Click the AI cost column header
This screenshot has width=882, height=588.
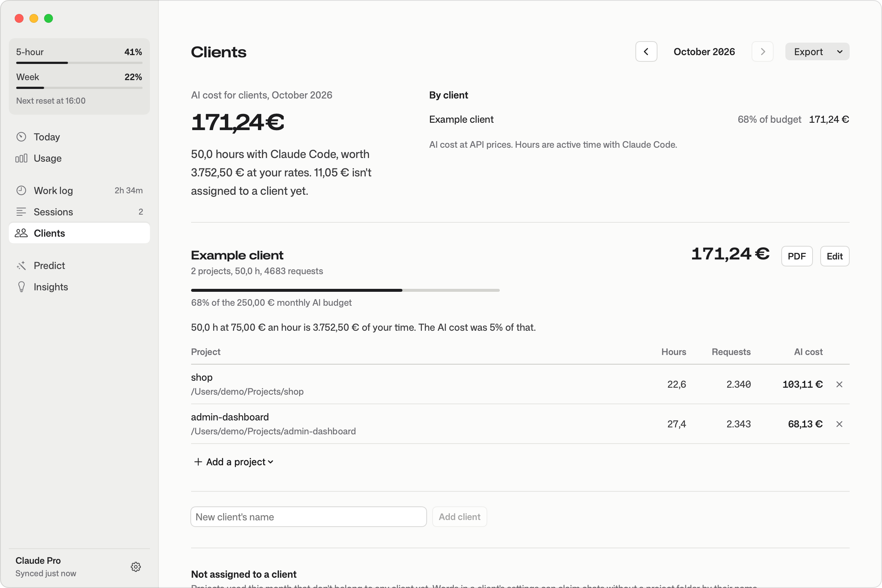808,352
